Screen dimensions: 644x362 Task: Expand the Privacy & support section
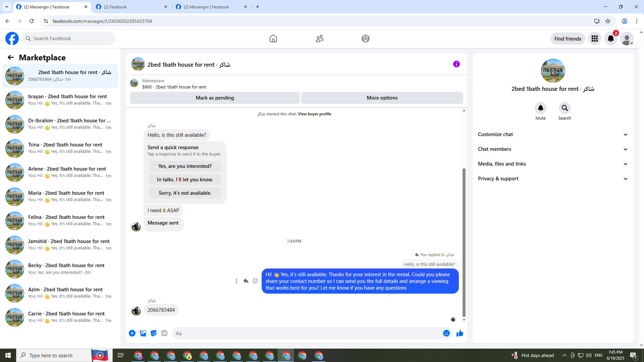pos(553,179)
